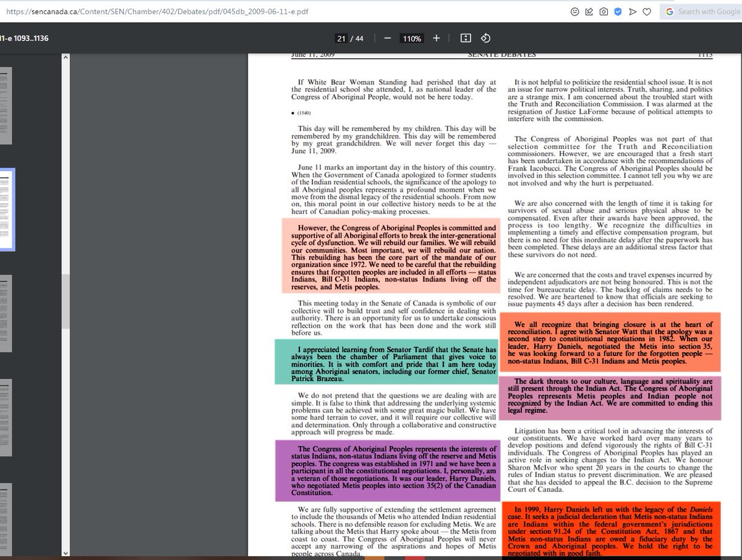The image size is (742, 560).
Task: Click the emoji face icon in address bar
Action: [x=575, y=11]
